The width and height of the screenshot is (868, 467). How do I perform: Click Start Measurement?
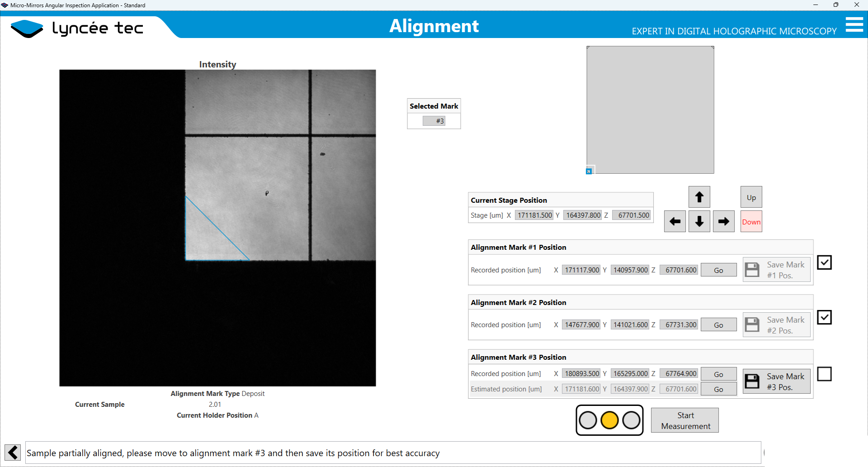(x=685, y=420)
